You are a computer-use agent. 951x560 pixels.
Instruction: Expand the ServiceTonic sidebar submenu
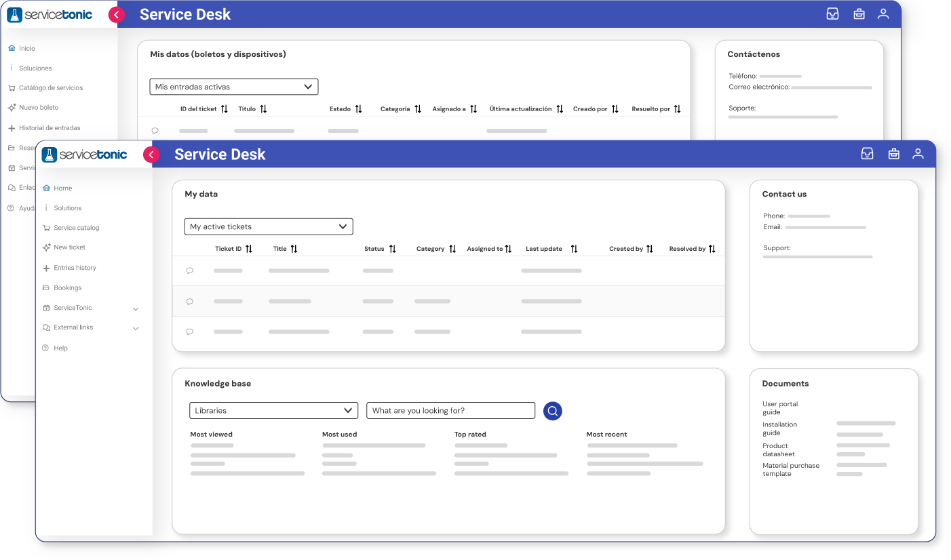136,308
